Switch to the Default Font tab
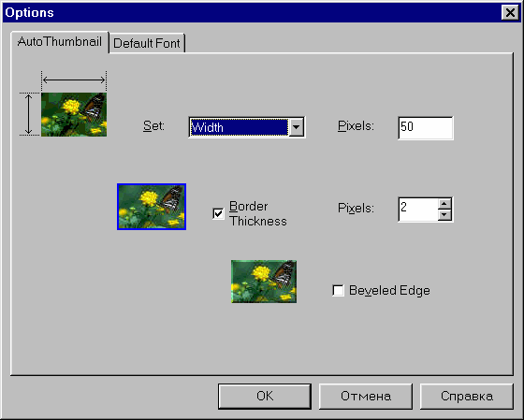This screenshot has height=420, width=524. tap(147, 43)
